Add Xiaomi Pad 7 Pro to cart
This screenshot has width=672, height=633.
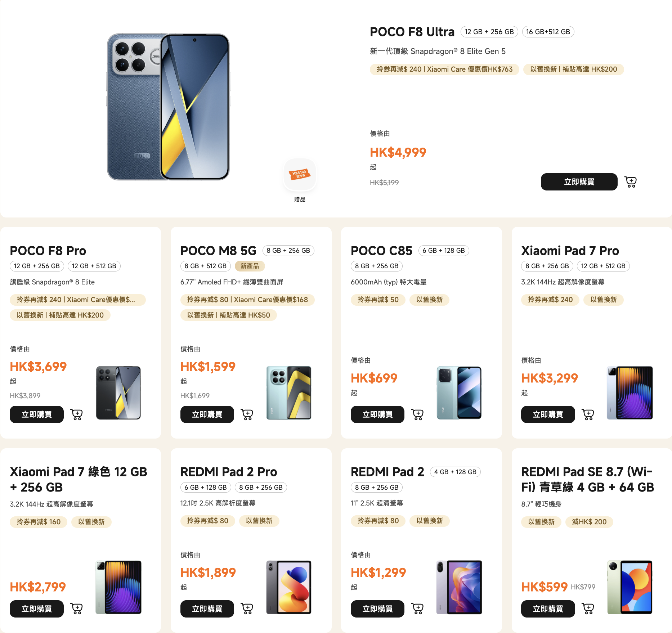(588, 414)
